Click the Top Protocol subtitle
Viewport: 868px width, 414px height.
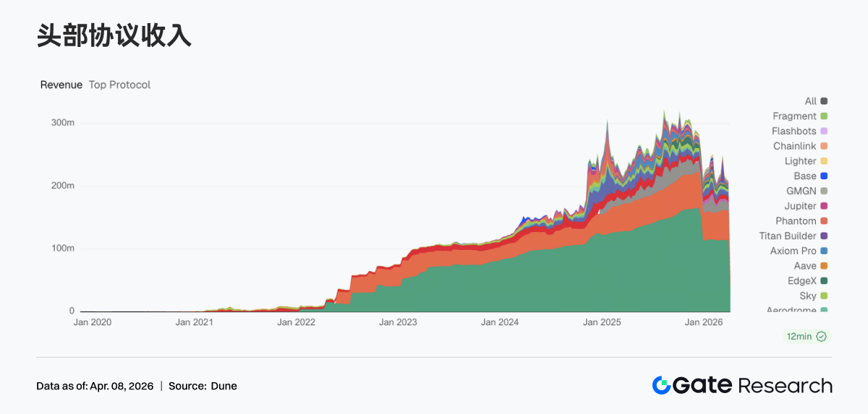(x=119, y=85)
